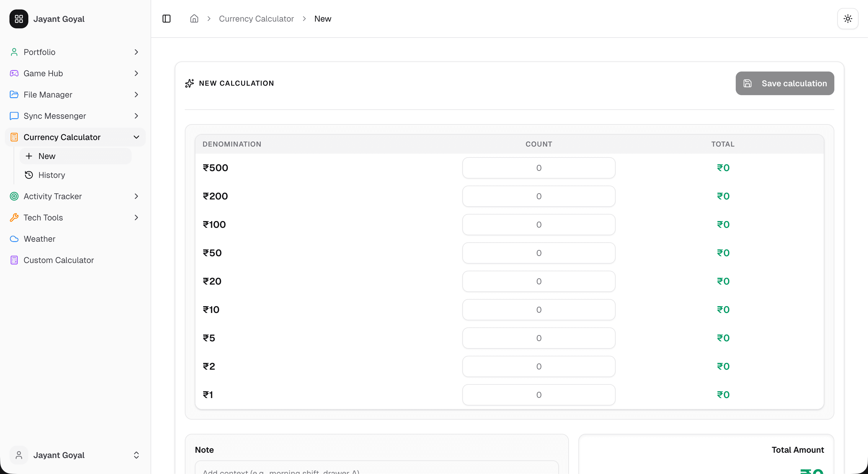
Task: Click the Tech Tools wrench icon
Action: coord(14,217)
